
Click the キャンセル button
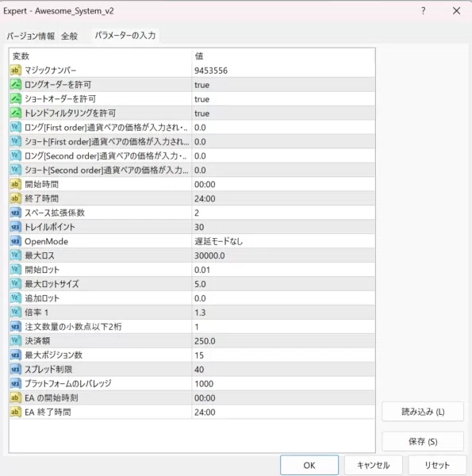click(374, 465)
